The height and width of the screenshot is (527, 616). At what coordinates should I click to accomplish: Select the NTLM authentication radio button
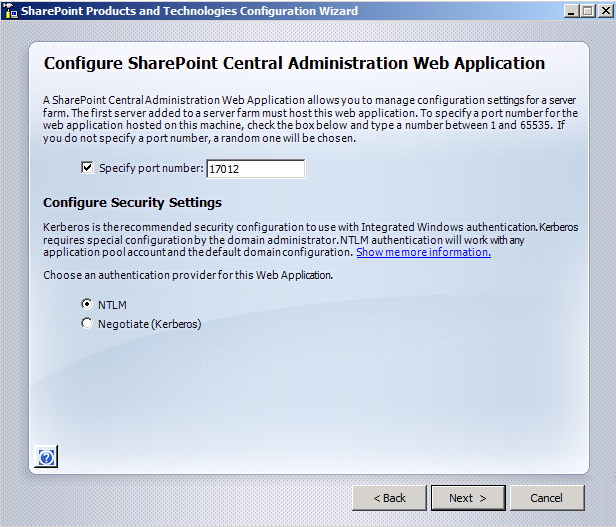(x=87, y=304)
